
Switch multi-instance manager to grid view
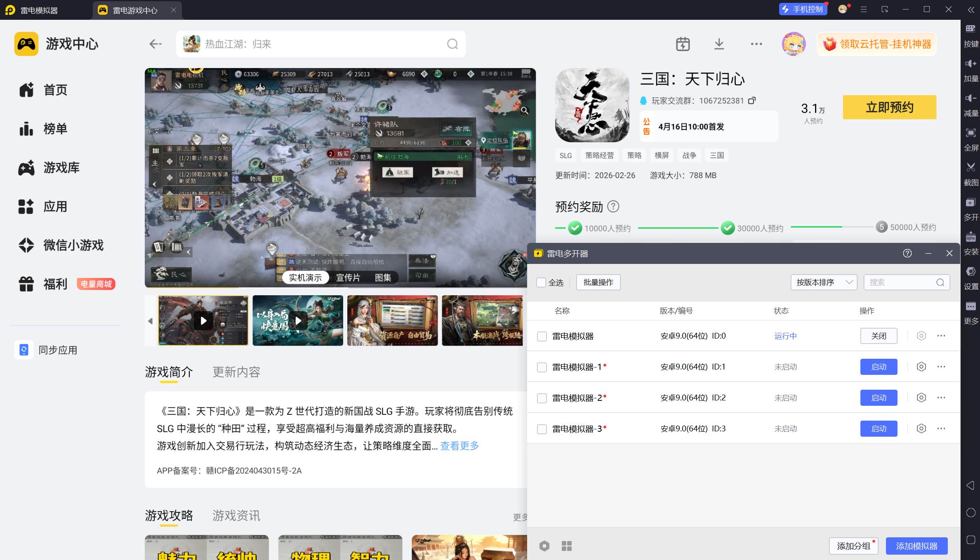coord(566,546)
